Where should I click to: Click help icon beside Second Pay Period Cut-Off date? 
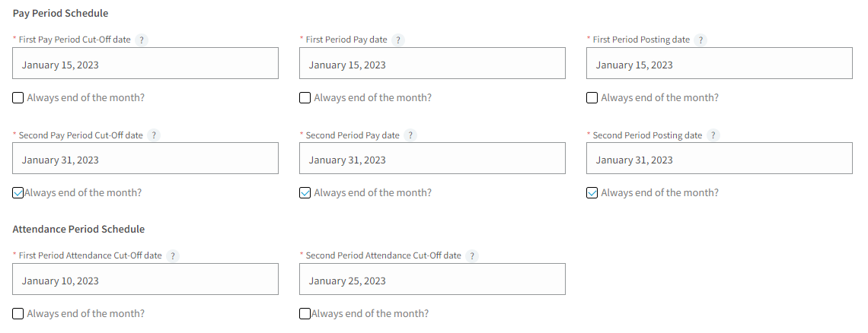pos(154,135)
